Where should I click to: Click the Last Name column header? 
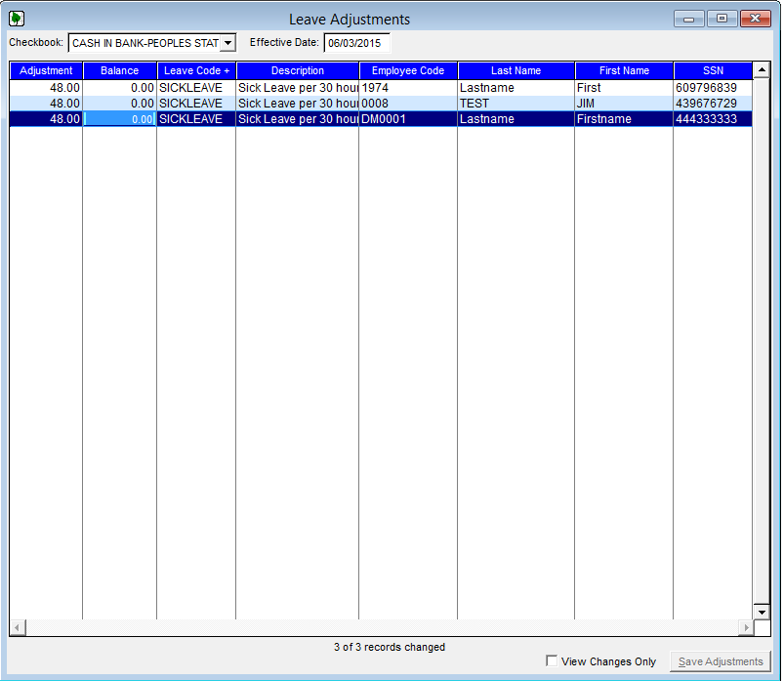point(516,70)
